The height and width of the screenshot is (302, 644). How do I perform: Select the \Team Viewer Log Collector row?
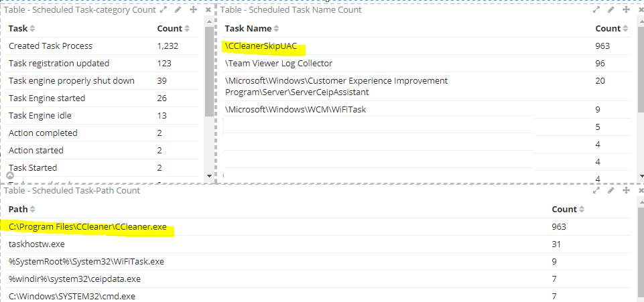click(426, 64)
